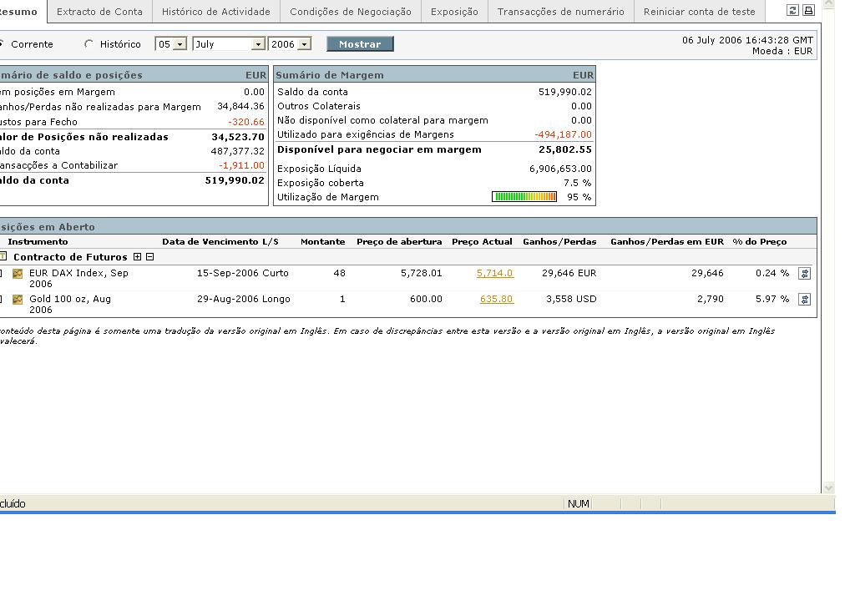Click the EUR DAX Index instrument icon

point(18,274)
